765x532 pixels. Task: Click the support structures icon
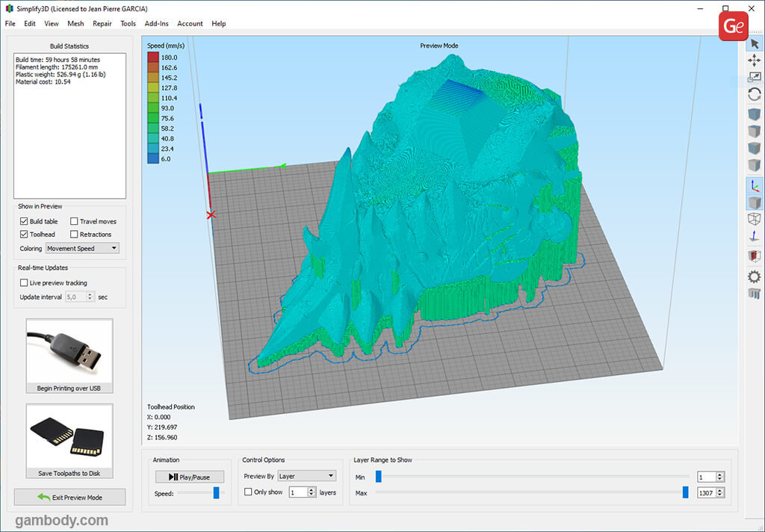(x=754, y=292)
